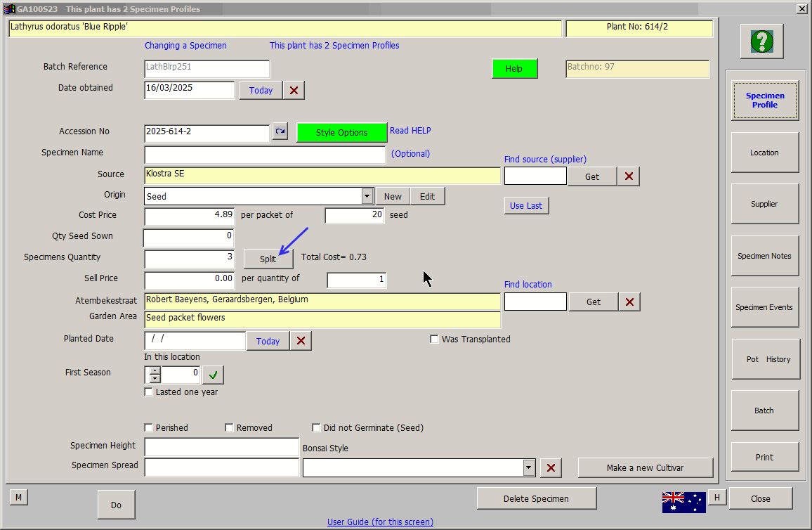Increase First Season using the spinner arrow

click(155, 370)
